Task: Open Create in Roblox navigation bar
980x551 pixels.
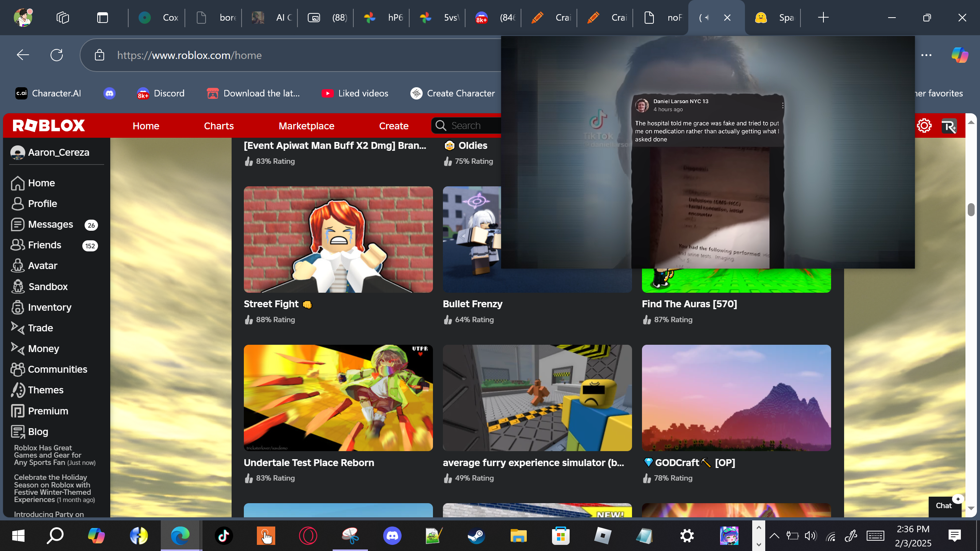Action: point(394,126)
